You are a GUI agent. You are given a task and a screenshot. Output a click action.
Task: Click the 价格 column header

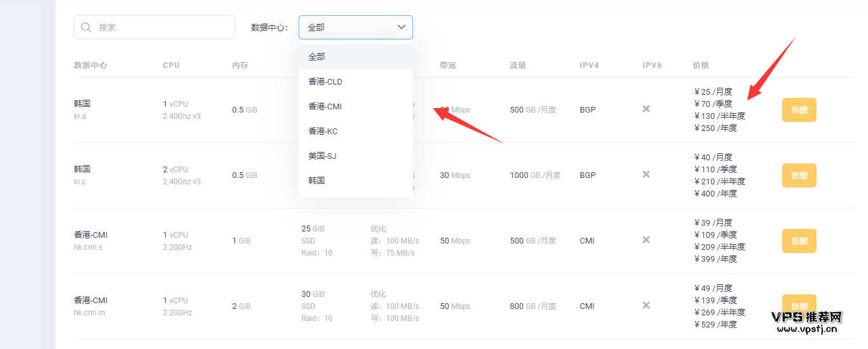701,65
